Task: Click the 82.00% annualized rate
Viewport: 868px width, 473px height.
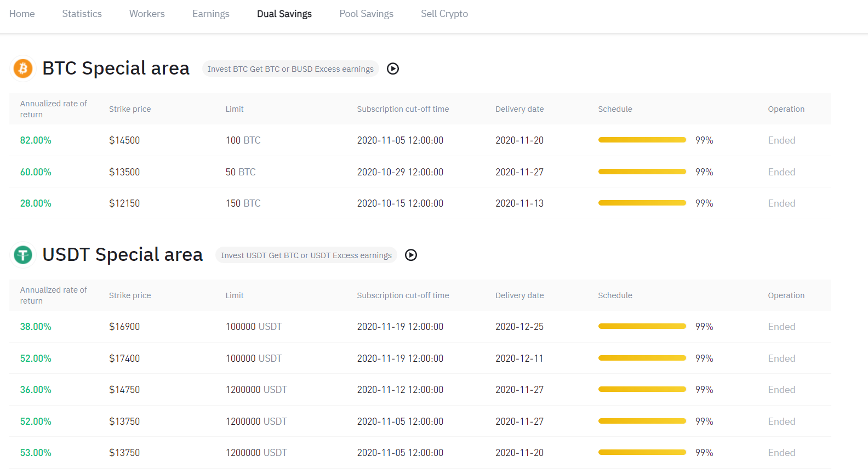Action: pyautogui.click(x=36, y=140)
